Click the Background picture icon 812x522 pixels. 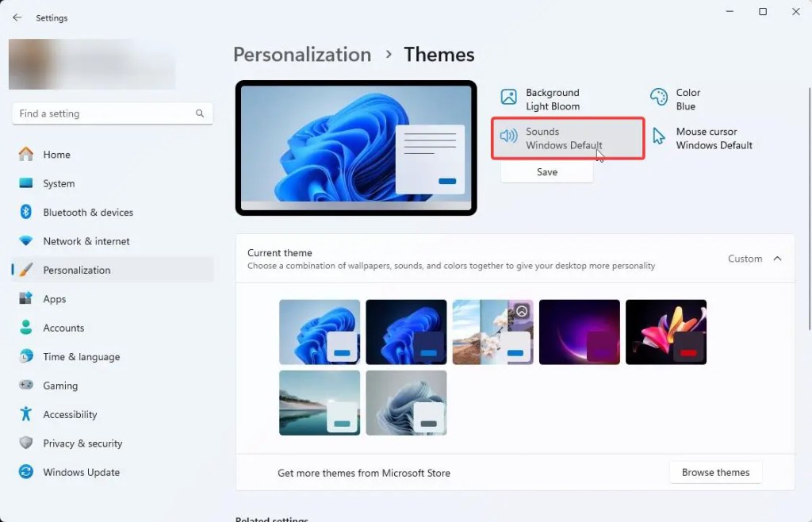tap(508, 97)
